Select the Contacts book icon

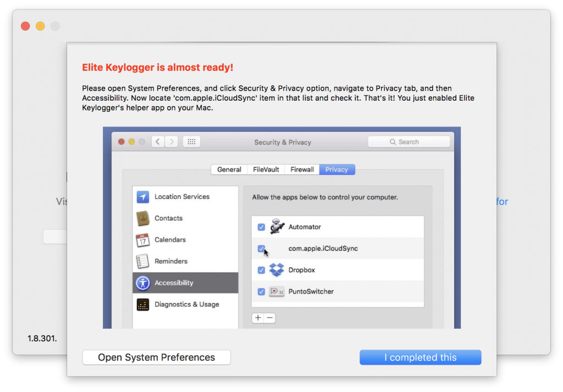tap(143, 218)
